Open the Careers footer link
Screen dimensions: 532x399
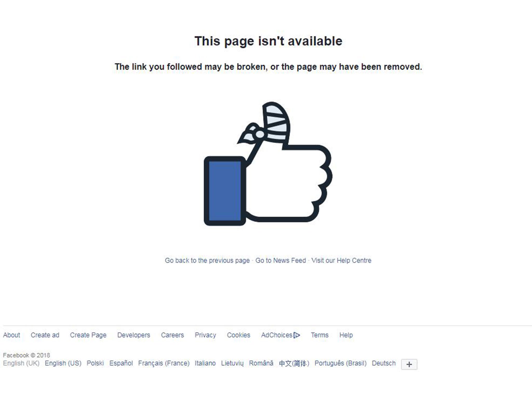(172, 335)
